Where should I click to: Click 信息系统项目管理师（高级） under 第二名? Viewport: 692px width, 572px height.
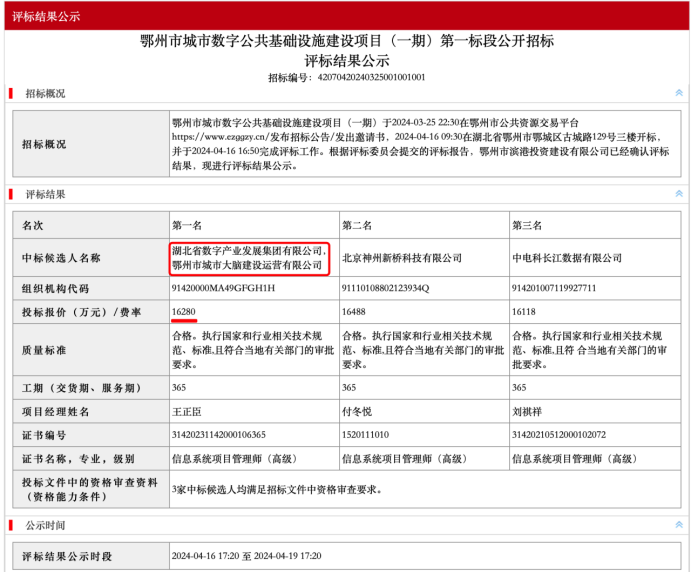click(x=405, y=459)
